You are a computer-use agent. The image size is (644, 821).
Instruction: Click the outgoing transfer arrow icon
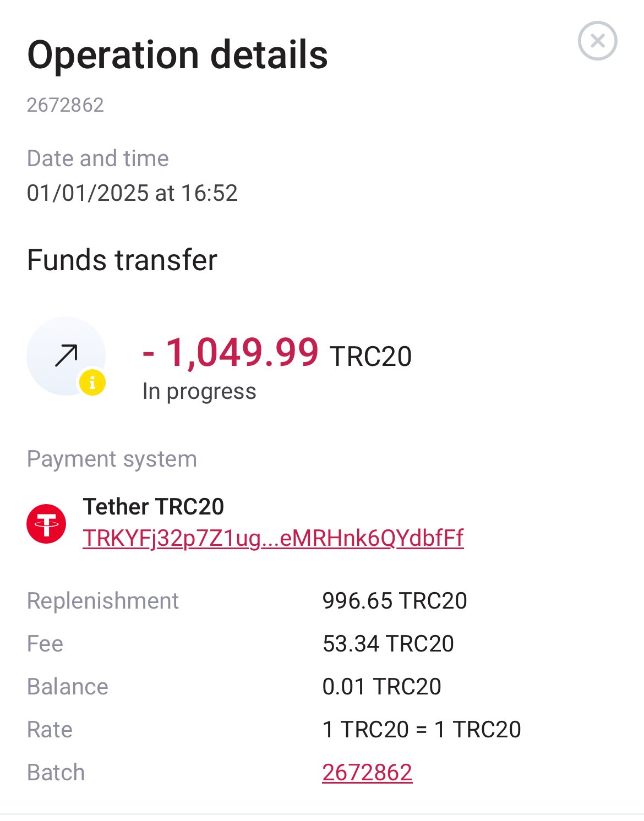tap(66, 355)
